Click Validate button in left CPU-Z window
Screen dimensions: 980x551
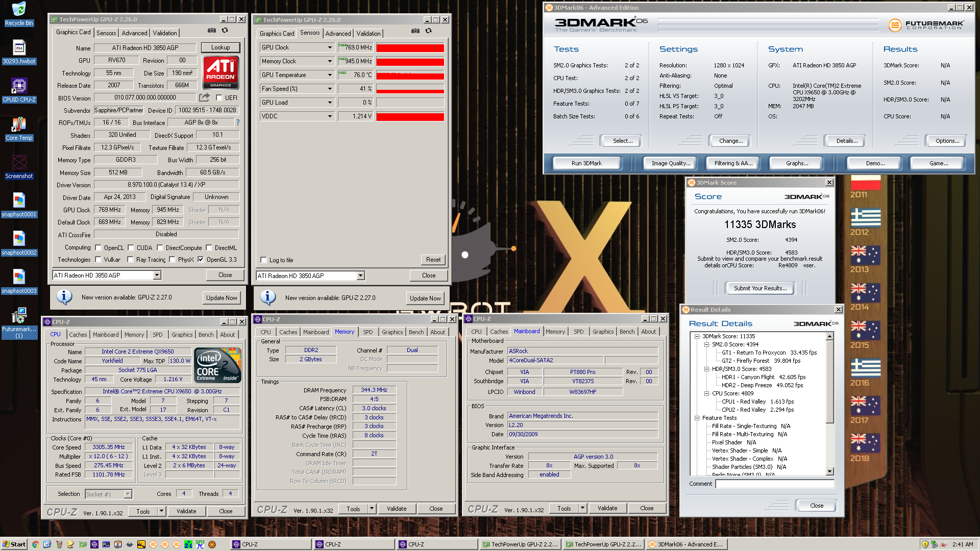coord(186,511)
